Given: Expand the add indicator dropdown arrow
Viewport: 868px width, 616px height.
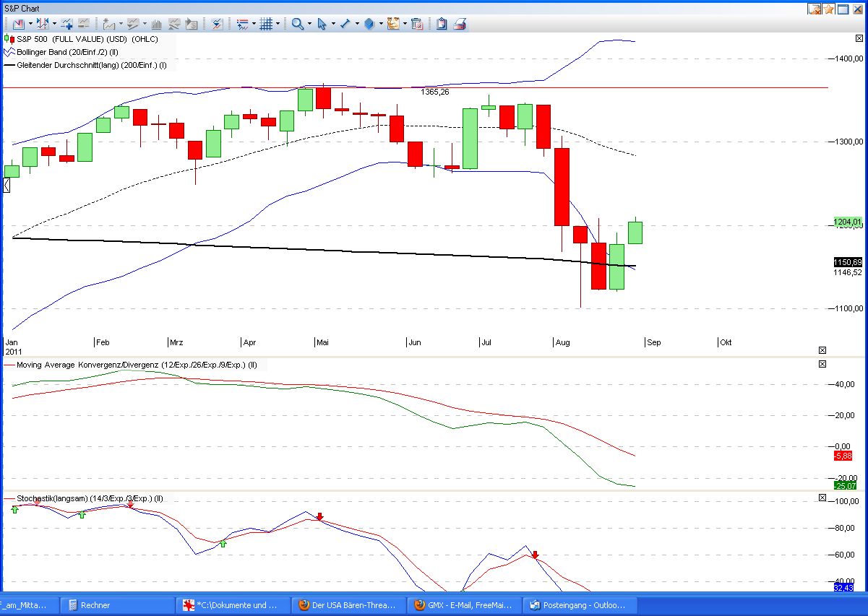Looking at the screenshot, I should tap(121, 24).
